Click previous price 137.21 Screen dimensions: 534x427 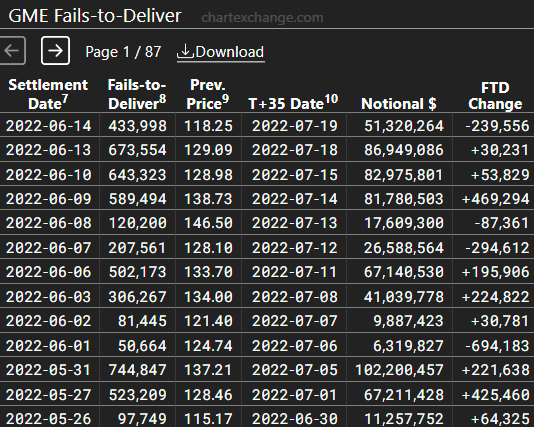pyautogui.click(x=208, y=370)
